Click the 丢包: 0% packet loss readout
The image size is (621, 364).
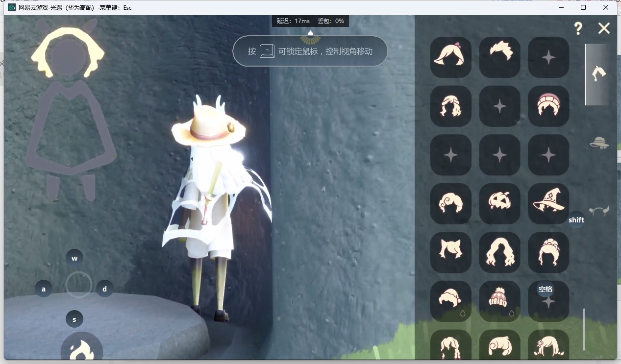331,21
